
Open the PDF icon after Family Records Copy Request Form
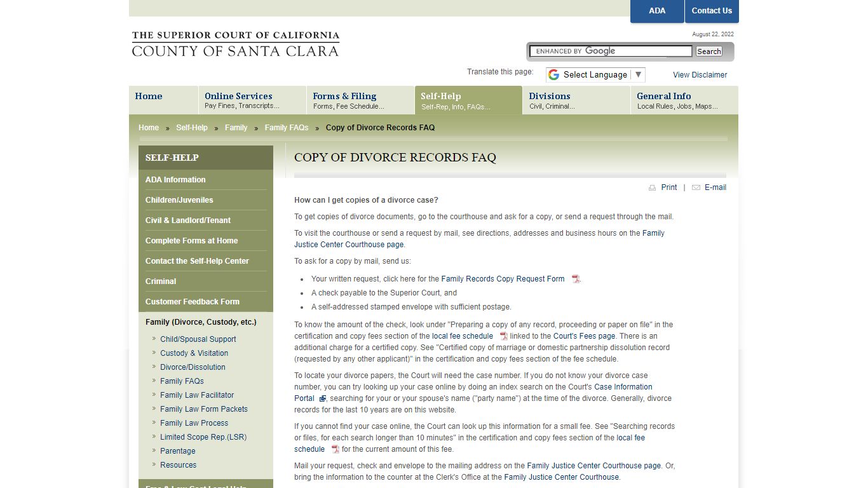(x=576, y=279)
